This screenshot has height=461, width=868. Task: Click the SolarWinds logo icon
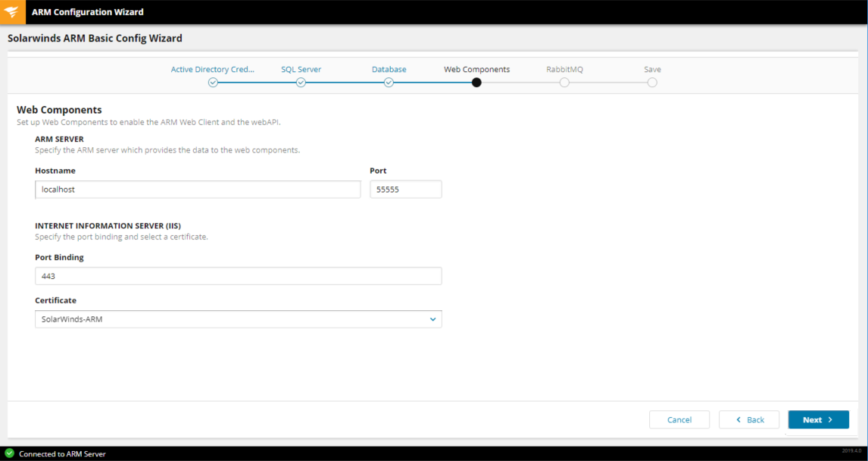[x=13, y=12]
